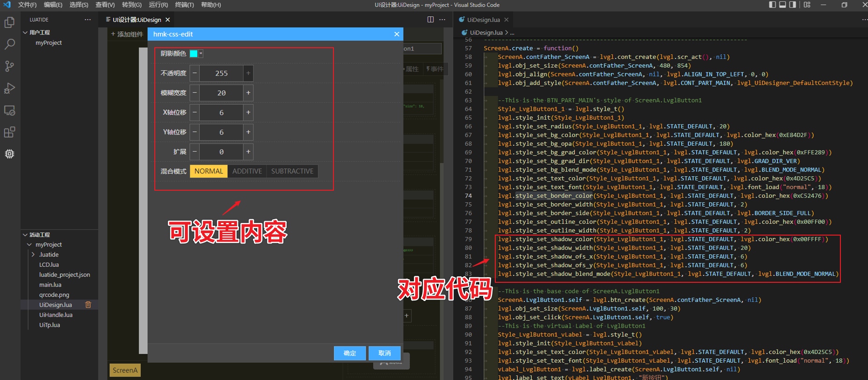Open the 终端(T) menu
The height and width of the screenshot is (380, 868).
[184, 5]
